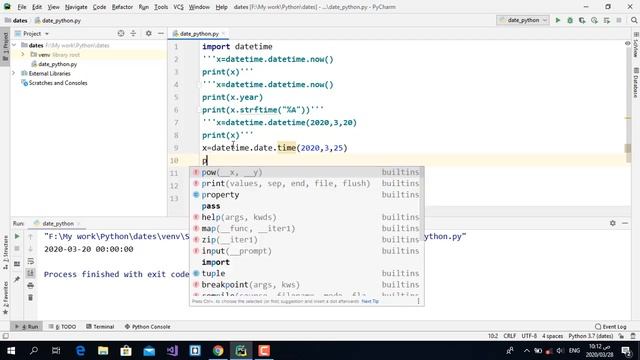Open the Refactor menu
Viewport: 640px width, 360px height.
coord(122,7)
